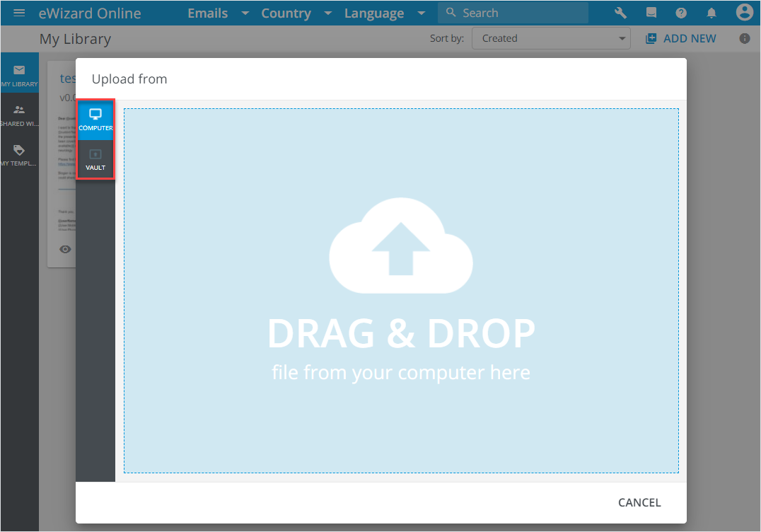Image resolution: width=761 pixels, height=532 pixels.
Task: Open My Templates in the sidebar
Action: tap(19, 155)
